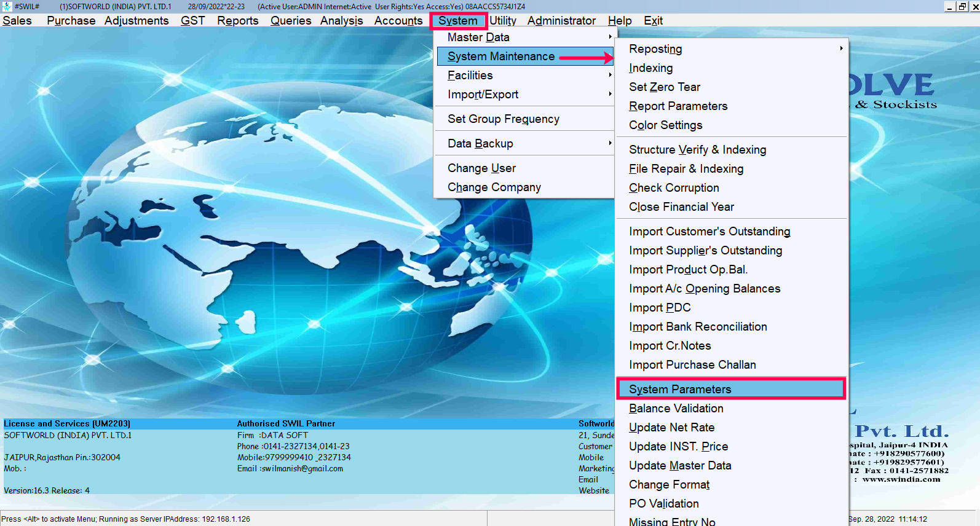
Task: Click Update Net Rate option
Action: click(671, 428)
